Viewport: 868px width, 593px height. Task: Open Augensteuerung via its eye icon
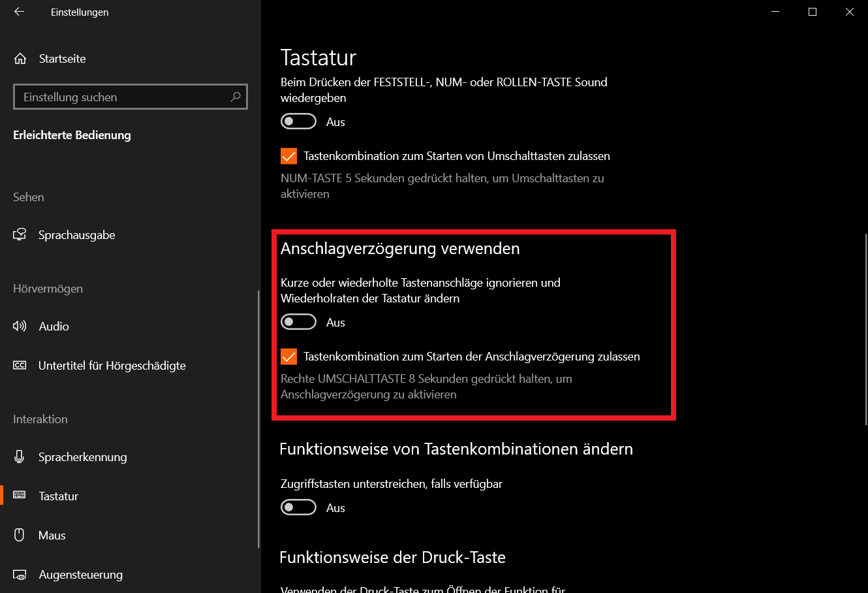pos(20,575)
